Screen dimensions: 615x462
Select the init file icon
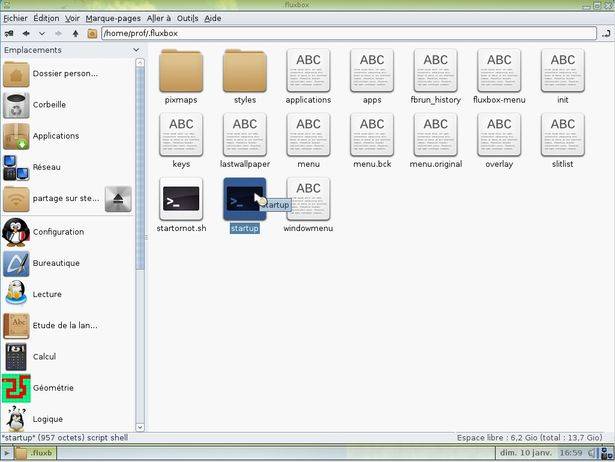click(x=562, y=71)
